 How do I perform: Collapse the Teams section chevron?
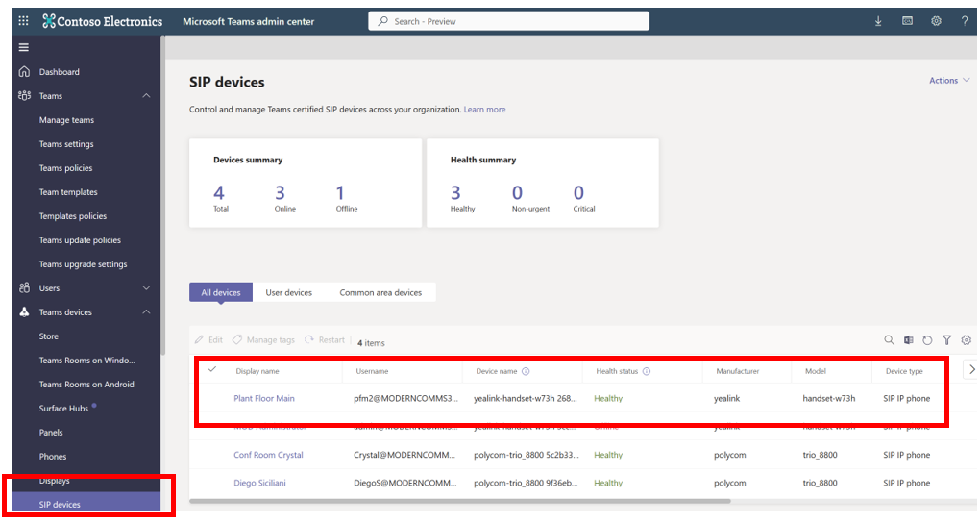click(146, 96)
